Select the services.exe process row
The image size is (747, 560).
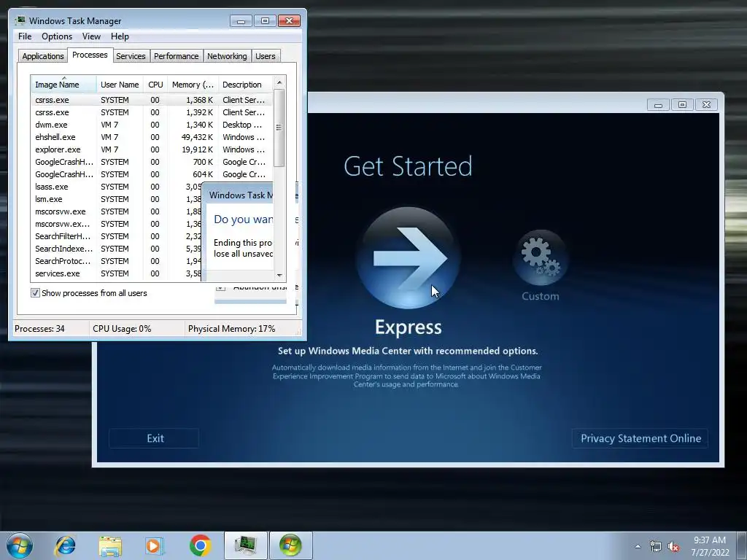pyautogui.click(x=117, y=273)
